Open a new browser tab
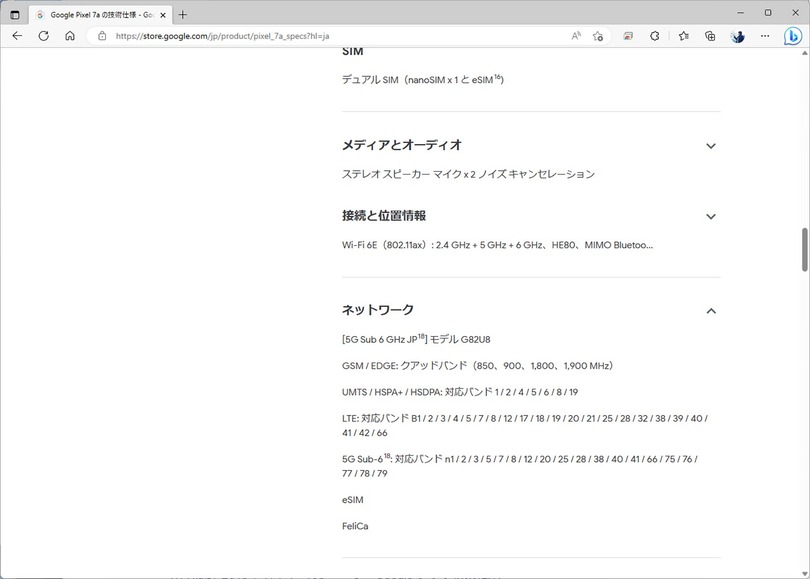This screenshot has height=579, width=810. [x=182, y=15]
